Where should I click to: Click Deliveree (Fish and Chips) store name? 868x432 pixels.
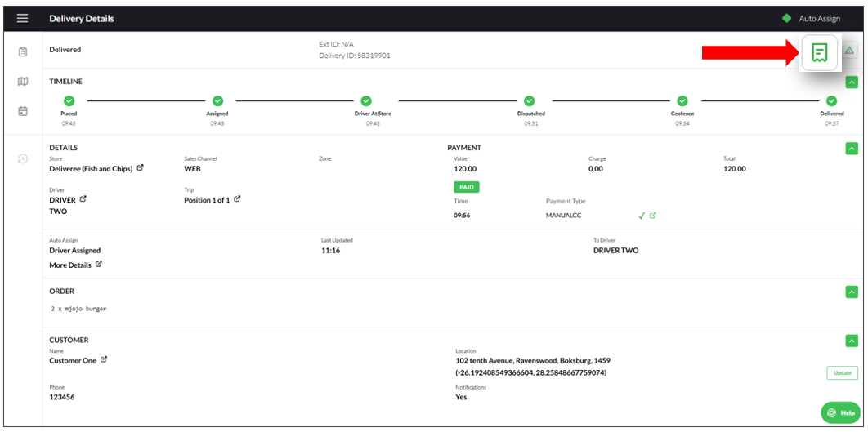[x=91, y=169]
